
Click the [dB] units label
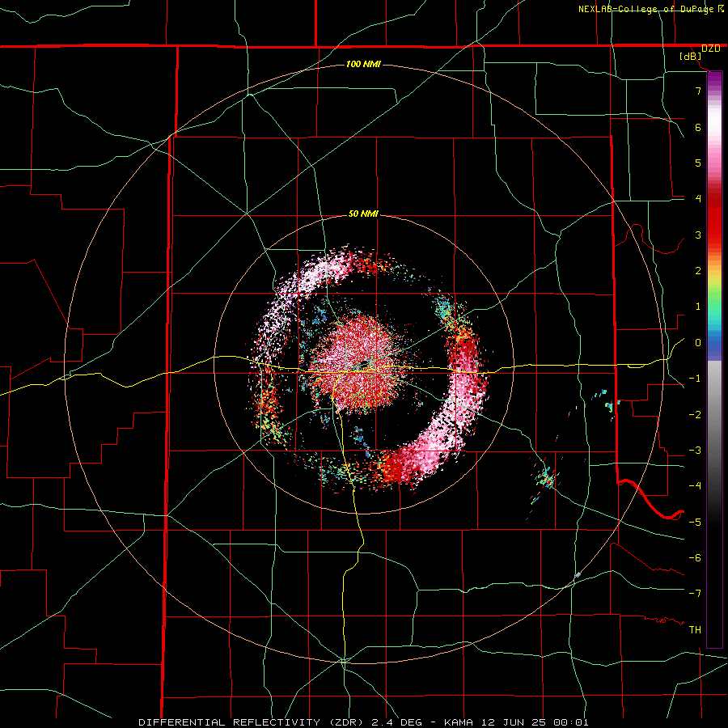pos(691,57)
